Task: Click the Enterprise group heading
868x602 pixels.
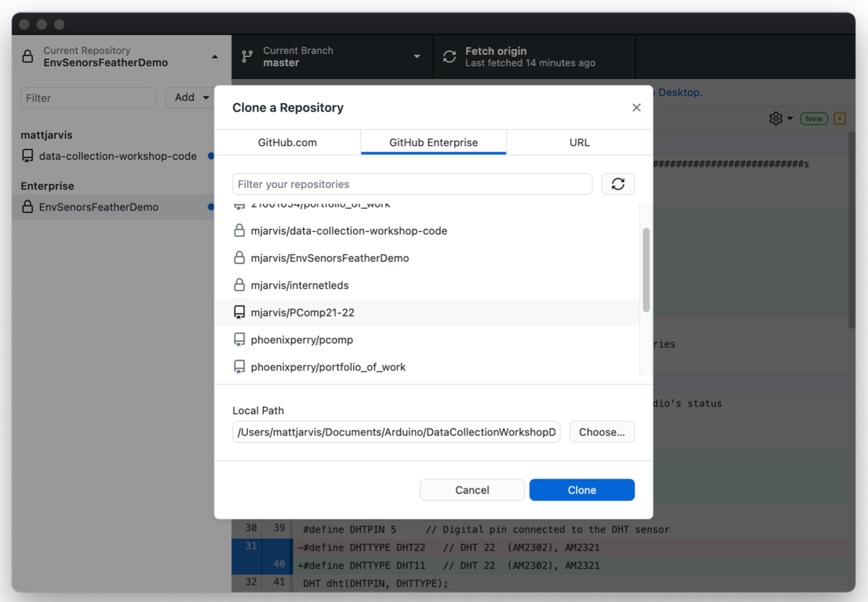Action: click(47, 186)
